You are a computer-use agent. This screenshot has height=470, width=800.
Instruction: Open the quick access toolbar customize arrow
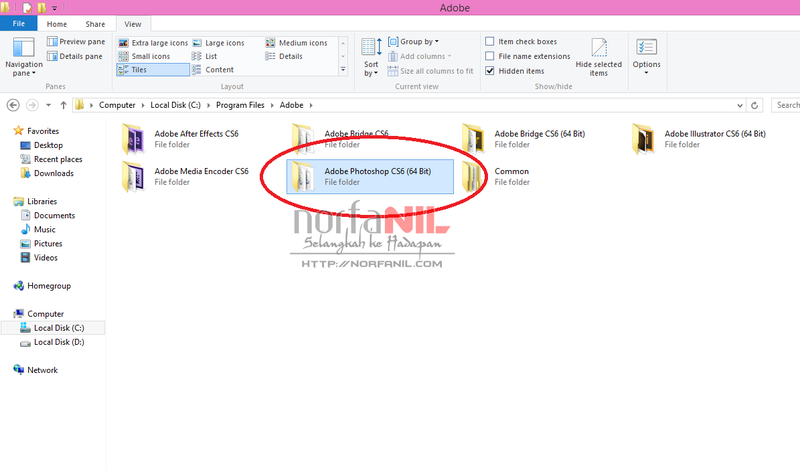tap(55, 8)
